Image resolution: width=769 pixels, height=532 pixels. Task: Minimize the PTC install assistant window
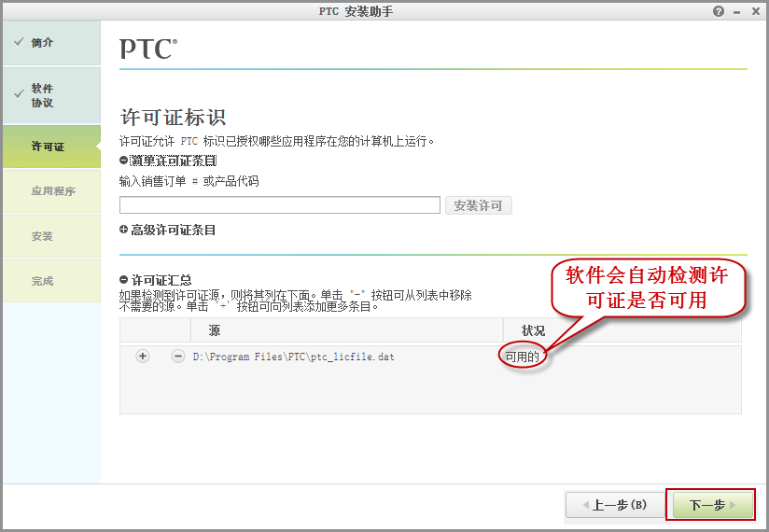tap(736, 12)
